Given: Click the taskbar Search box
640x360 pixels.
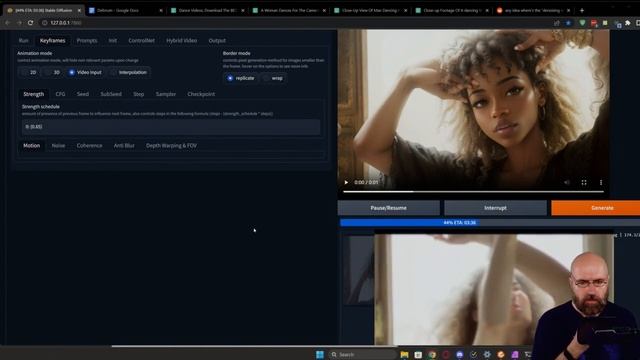Looking at the screenshot, I should pos(362,354).
